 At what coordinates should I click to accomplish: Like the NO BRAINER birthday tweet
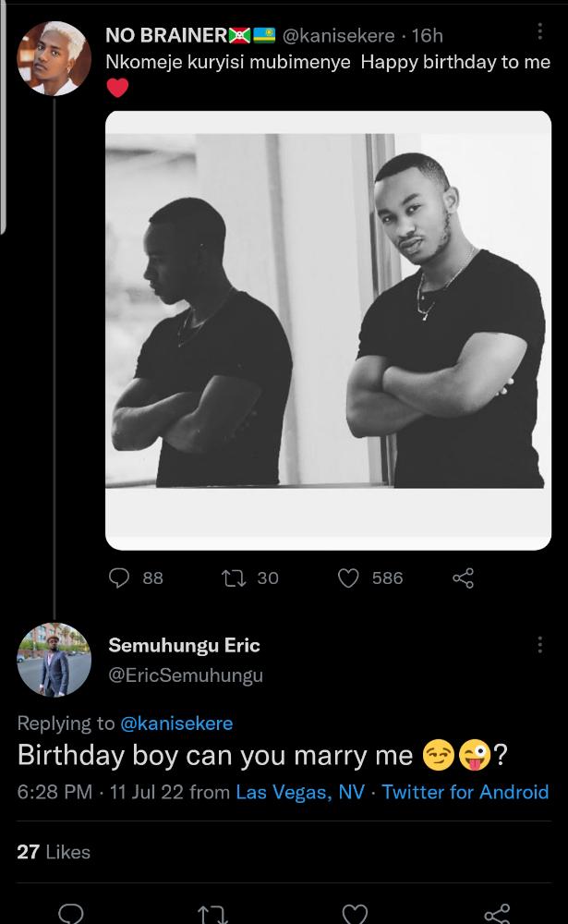click(x=348, y=578)
